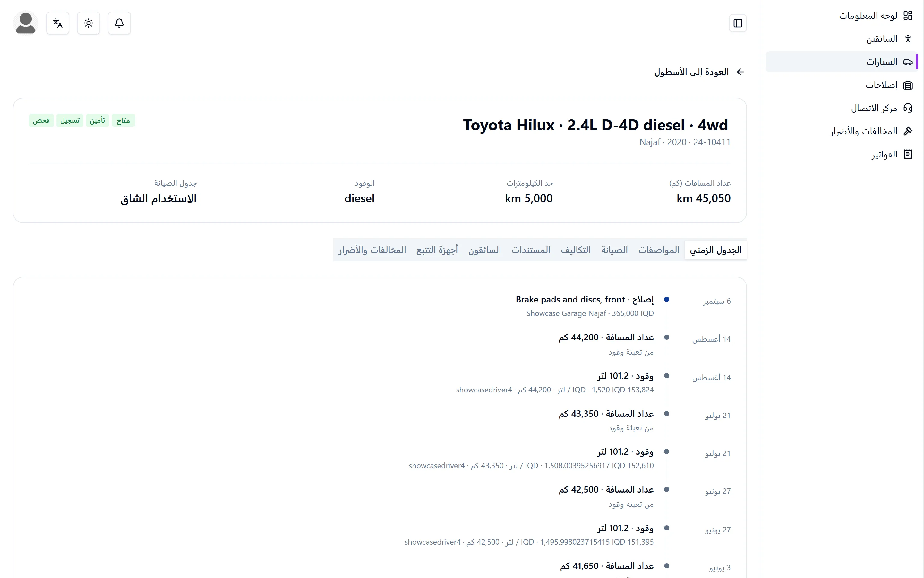Click the تأمين status badge

pyautogui.click(x=97, y=120)
